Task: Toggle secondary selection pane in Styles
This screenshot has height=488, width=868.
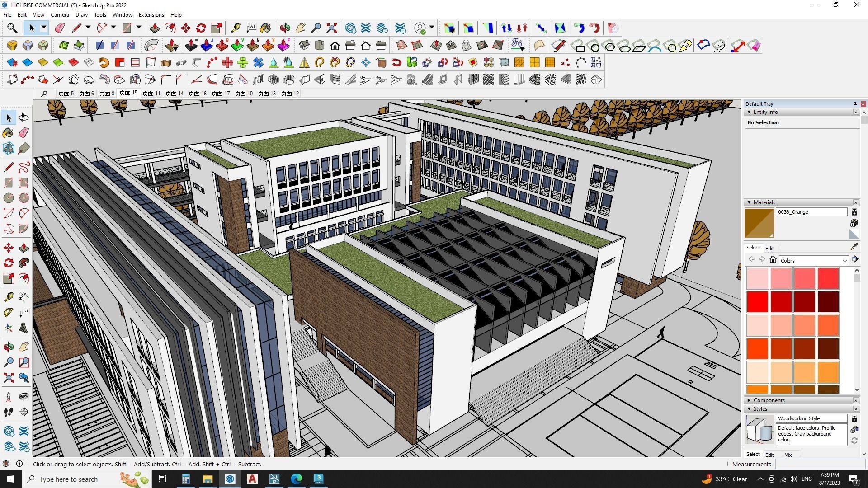Action: [854, 419]
